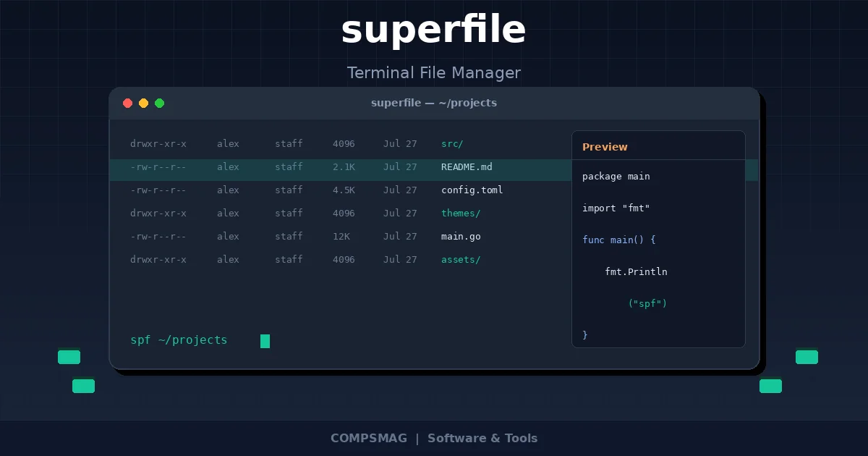Viewport: 868px width, 456px height.
Task: Open the src/ directory
Action: point(452,144)
